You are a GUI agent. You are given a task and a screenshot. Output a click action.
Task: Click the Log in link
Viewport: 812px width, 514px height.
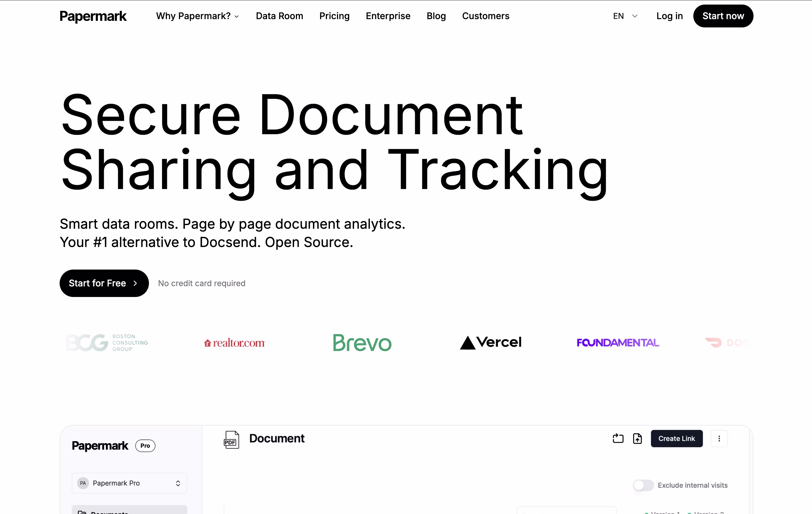669,16
